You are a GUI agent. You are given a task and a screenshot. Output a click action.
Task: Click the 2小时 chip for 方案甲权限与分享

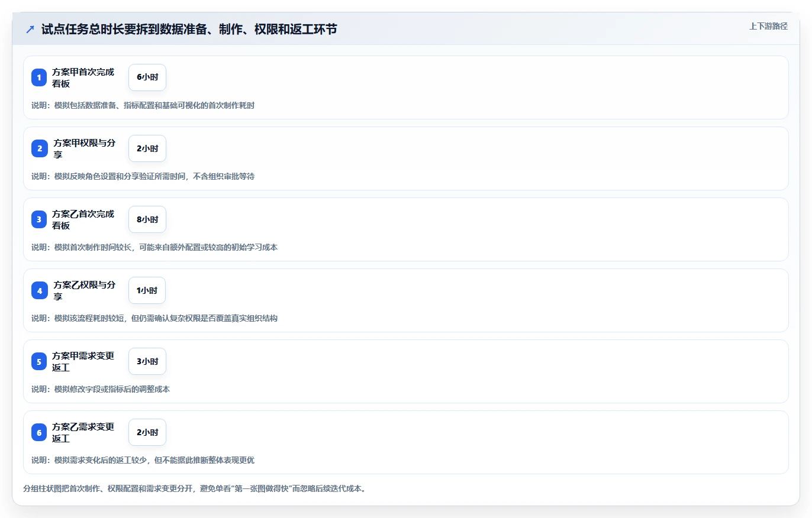click(x=147, y=148)
